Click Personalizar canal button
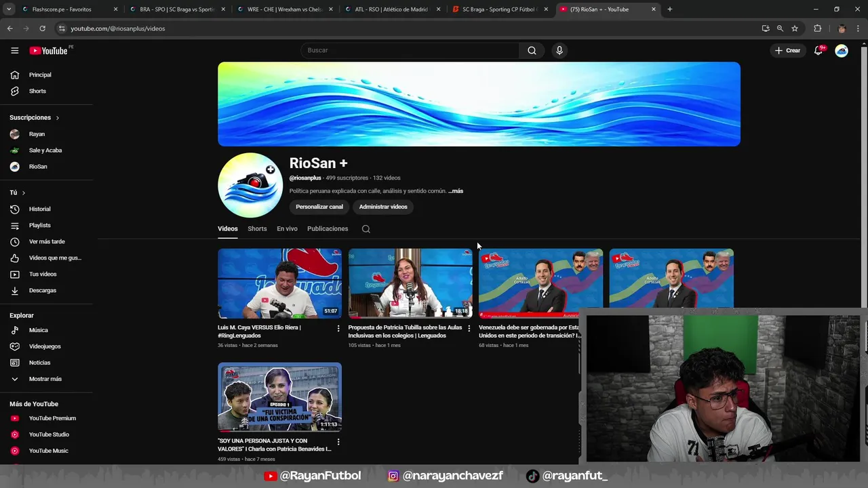This screenshot has height=488, width=868. tap(319, 207)
